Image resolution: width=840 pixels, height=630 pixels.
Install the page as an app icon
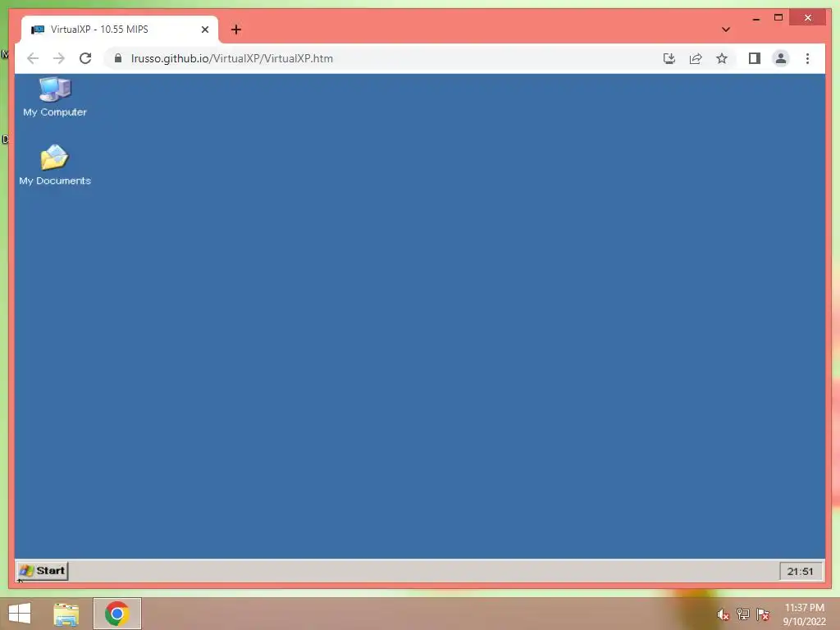669,58
